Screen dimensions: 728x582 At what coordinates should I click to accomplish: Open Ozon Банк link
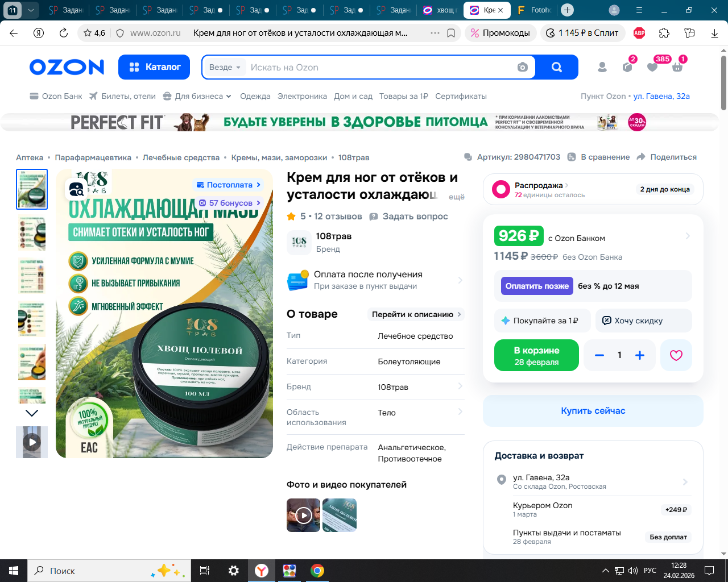point(56,96)
